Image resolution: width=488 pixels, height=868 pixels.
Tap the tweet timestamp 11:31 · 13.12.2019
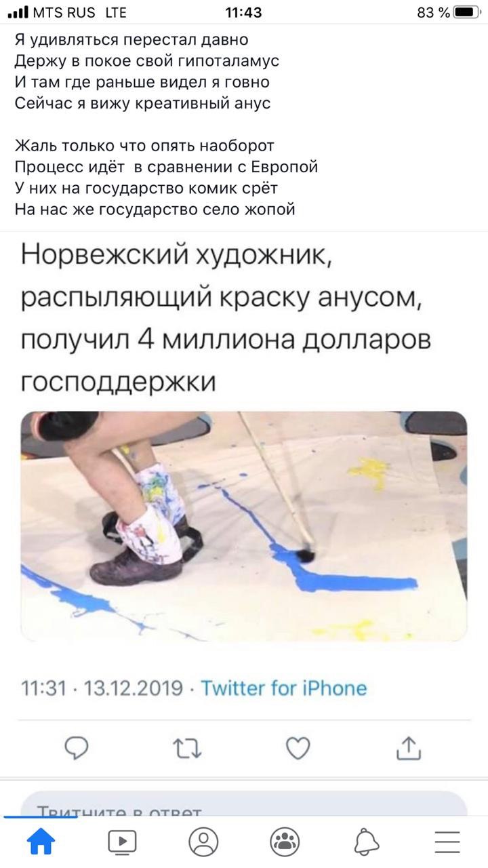click(x=102, y=689)
